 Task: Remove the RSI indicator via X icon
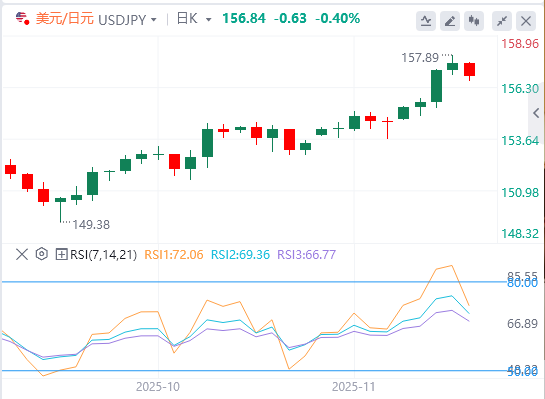coord(22,254)
